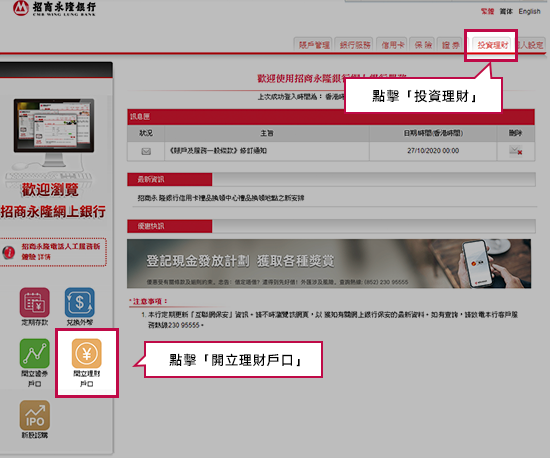Image resolution: width=550 pixels, height=458 pixels.
Task: Click the 注意事項 heading
Action: point(148,301)
